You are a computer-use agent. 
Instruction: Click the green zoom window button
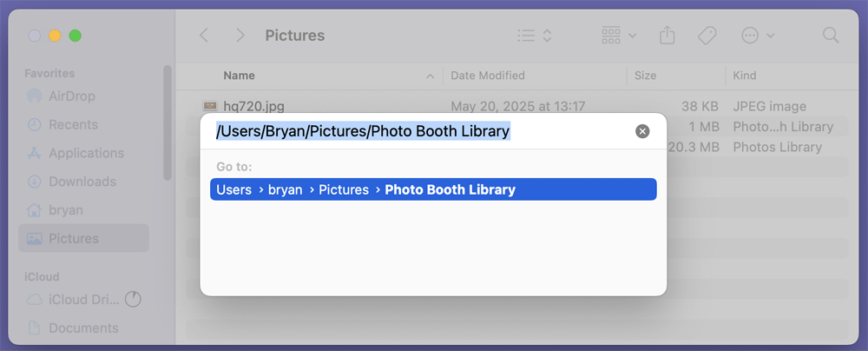pyautogui.click(x=76, y=36)
